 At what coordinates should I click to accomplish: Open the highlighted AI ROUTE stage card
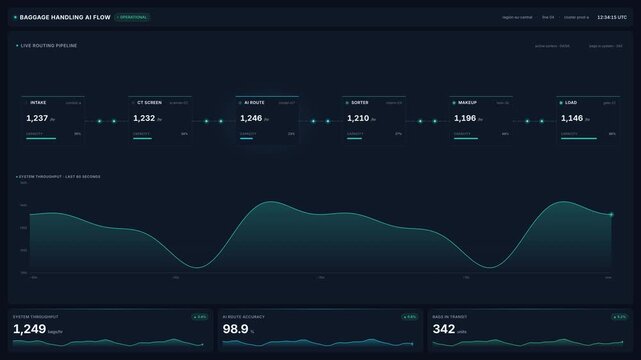click(267, 120)
